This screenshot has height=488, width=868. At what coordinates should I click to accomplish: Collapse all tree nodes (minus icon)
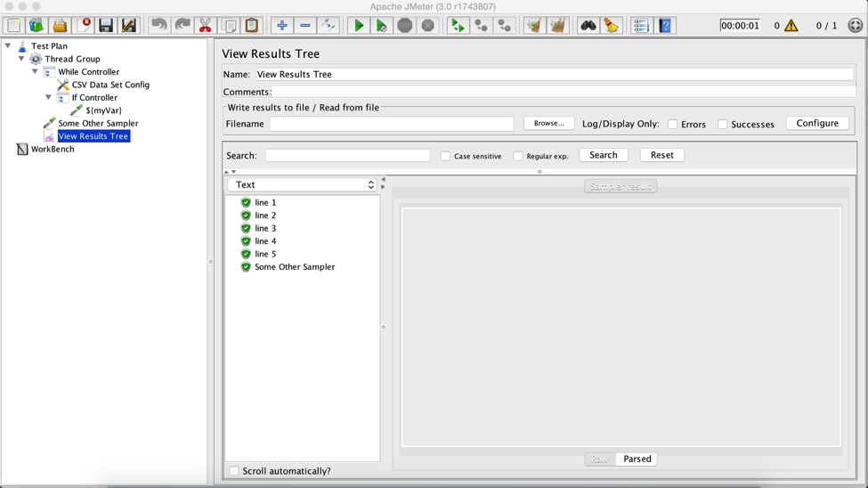(305, 26)
